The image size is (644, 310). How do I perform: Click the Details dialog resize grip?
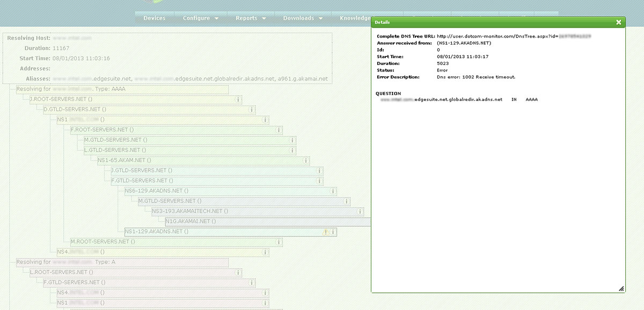(x=621, y=289)
